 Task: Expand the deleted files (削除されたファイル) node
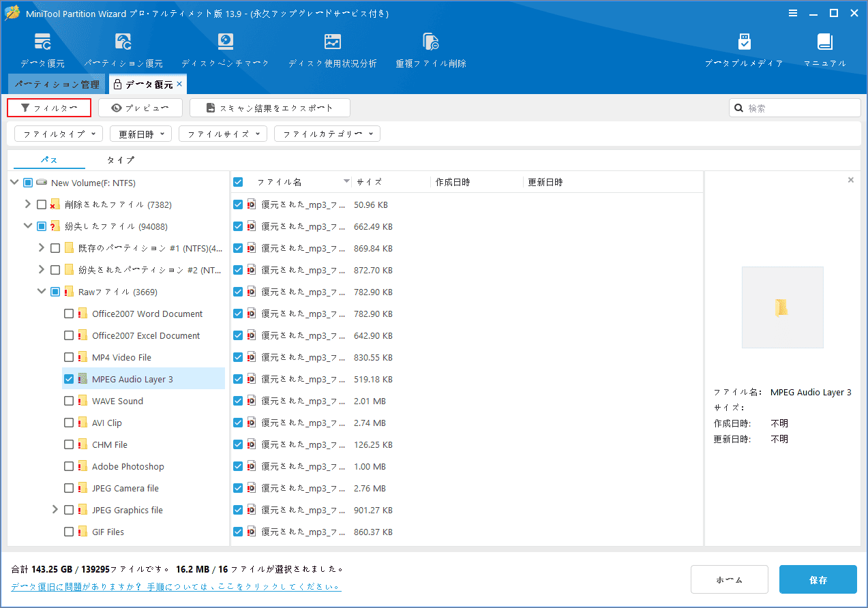[x=28, y=204]
